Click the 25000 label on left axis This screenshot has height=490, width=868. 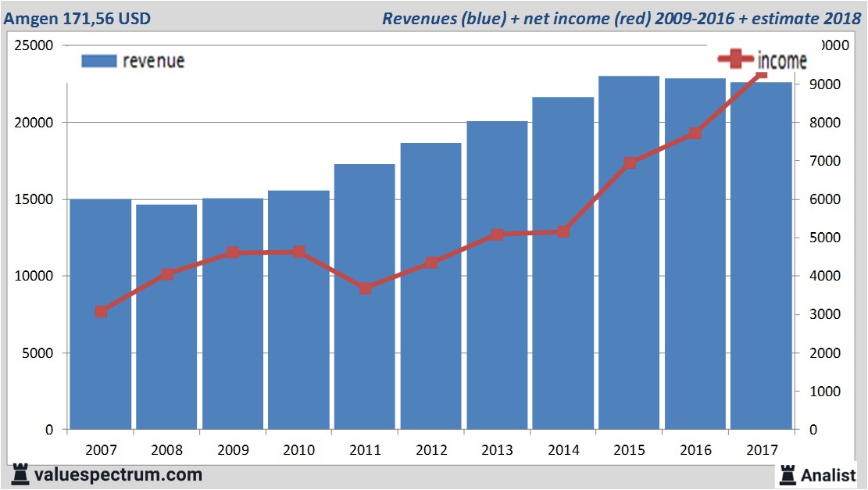[34, 45]
